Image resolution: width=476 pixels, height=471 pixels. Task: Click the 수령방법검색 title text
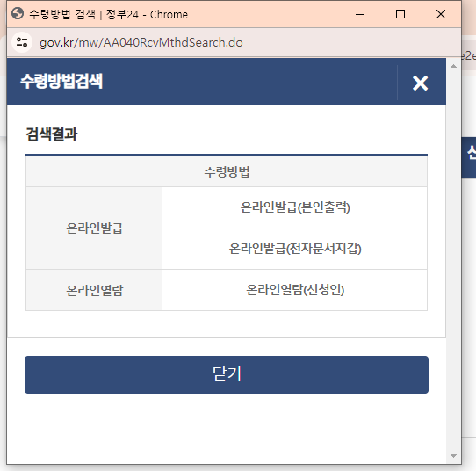pyautogui.click(x=61, y=81)
